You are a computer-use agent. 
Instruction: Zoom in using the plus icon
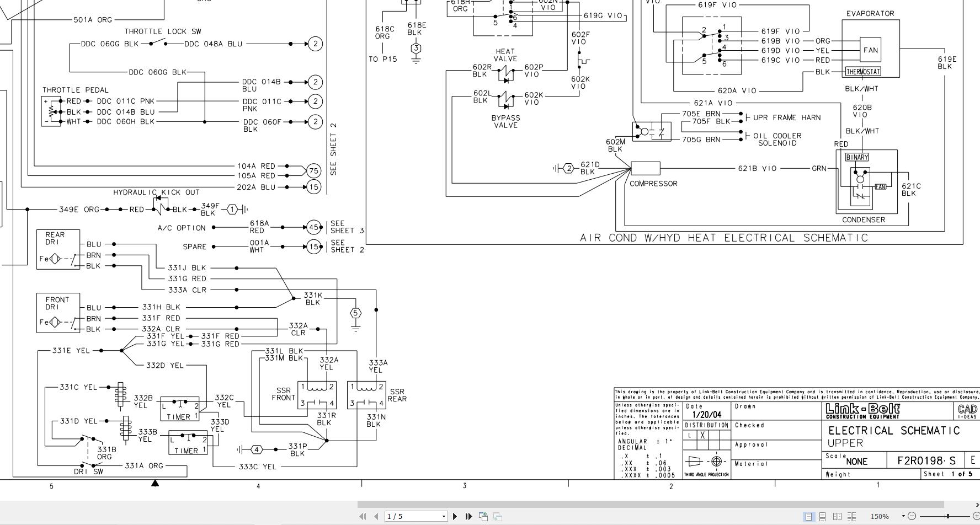pyautogui.click(x=977, y=517)
